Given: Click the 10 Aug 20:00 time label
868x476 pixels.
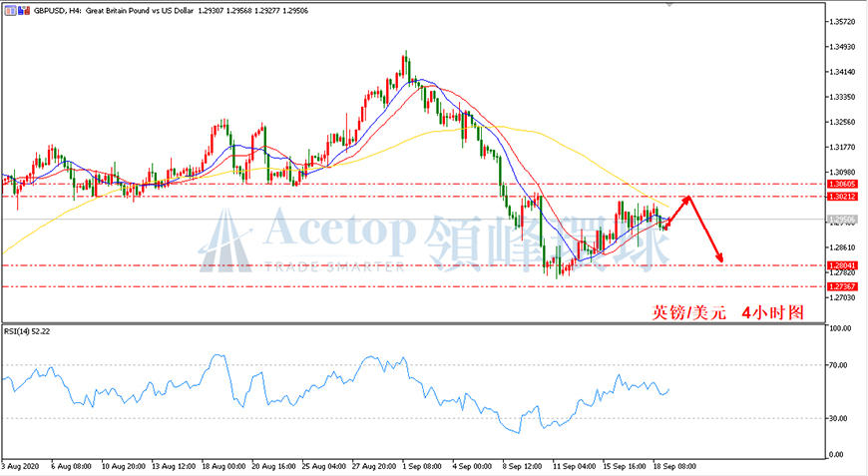Looking at the screenshot, I should point(123,467).
